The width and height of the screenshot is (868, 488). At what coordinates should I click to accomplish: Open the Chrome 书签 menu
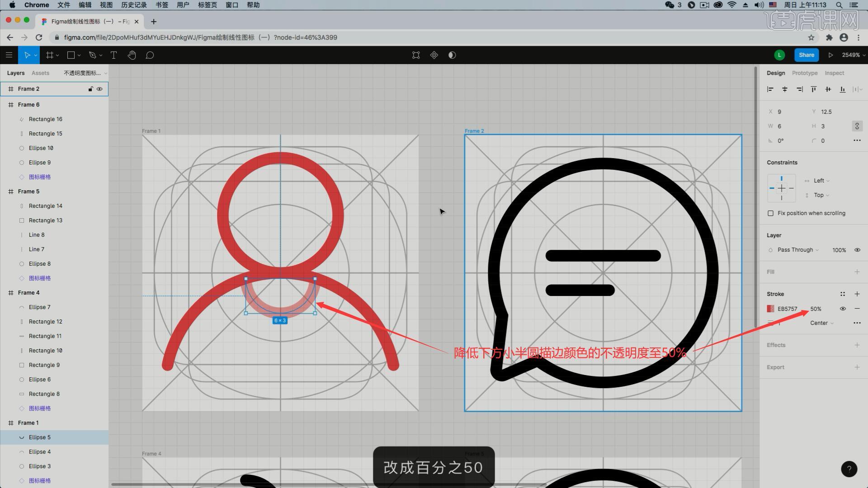[x=162, y=5]
